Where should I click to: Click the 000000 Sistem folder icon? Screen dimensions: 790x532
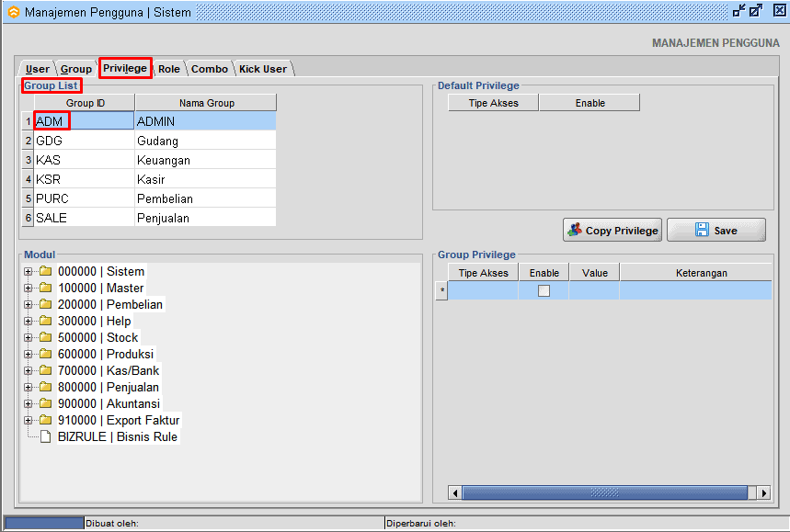(x=45, y=272)
